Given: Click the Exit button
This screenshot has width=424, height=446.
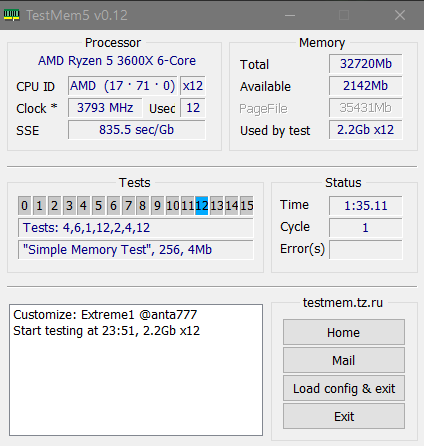Looking at the screenshot, I should (344, 416).
